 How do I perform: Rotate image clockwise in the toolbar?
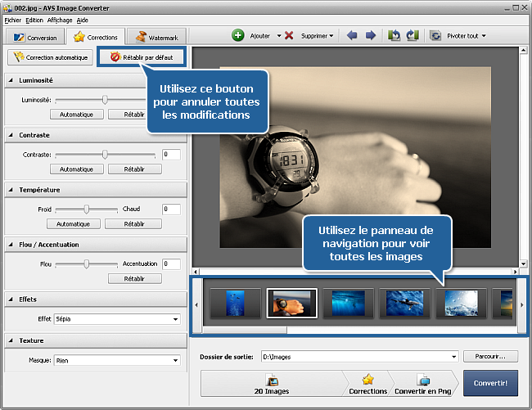pyautogui.click(x=411, y=36)
